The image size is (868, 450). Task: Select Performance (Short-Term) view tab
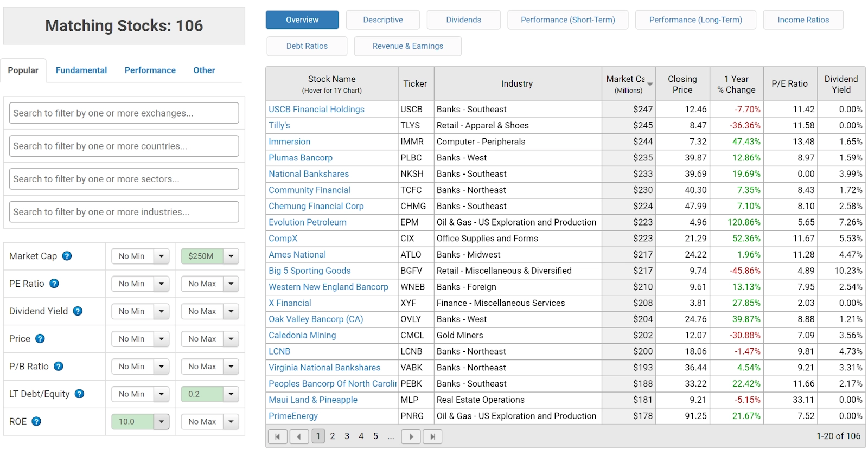(568, 20)
